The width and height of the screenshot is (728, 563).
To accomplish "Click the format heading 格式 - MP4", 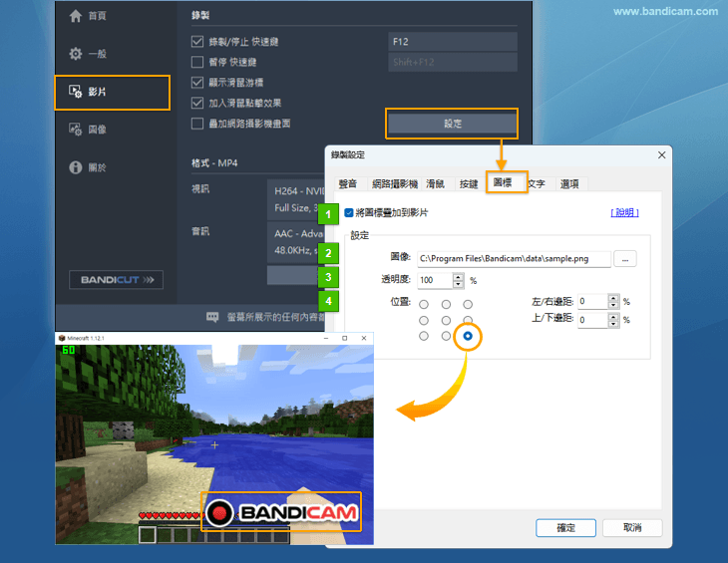I will pos(214,163).
